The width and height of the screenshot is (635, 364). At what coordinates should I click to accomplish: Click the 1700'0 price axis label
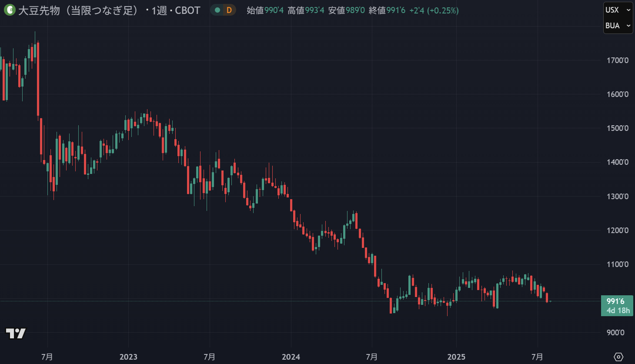pyautogui.click(x=618, y=60)
